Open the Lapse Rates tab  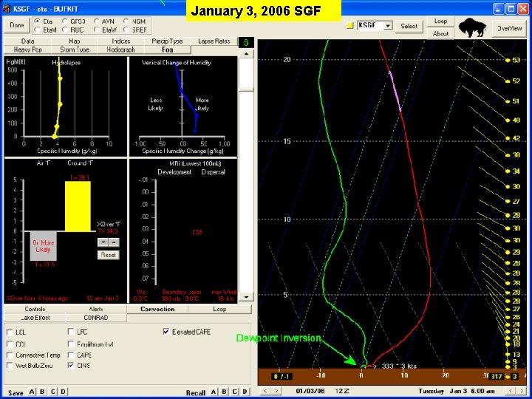pyautogui.click(x=214, y=41)
